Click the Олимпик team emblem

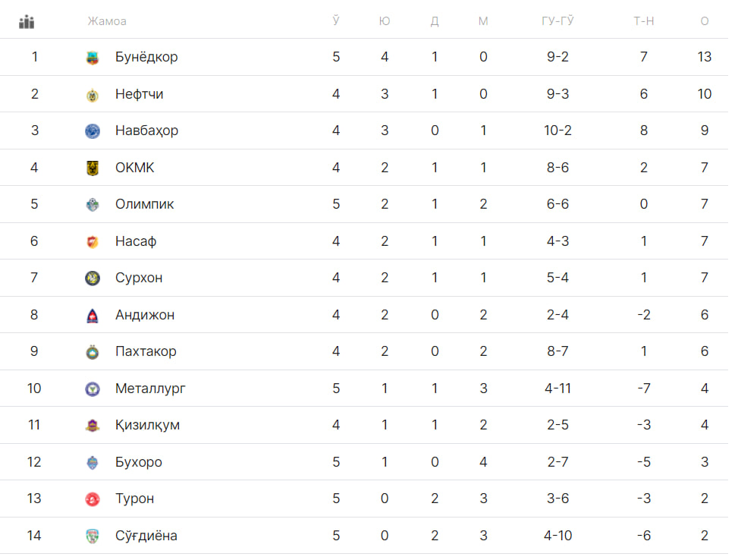(x=92, y=205)
